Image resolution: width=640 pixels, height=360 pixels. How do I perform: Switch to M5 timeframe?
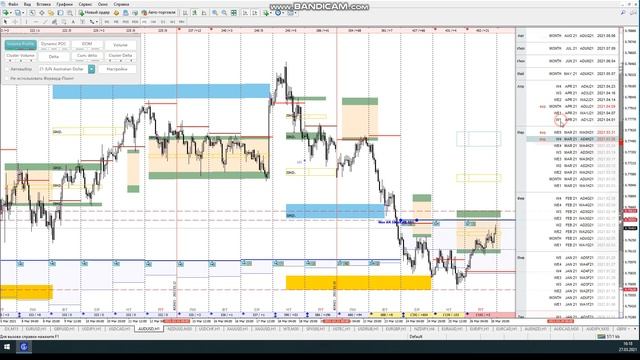tap(116, 22)
